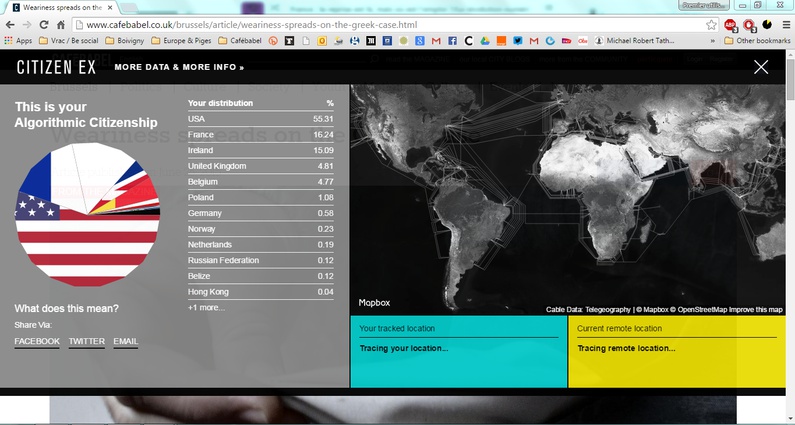Open the Cafébabel bookmark folder

240,41
